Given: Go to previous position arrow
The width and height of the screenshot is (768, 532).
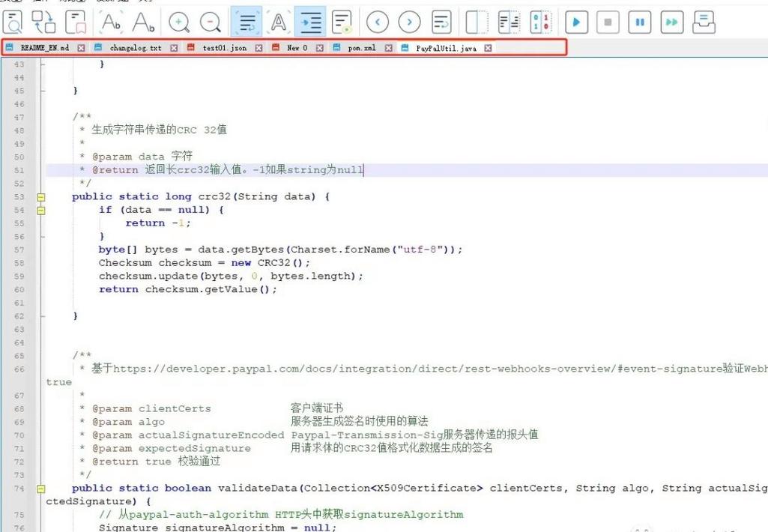Looking at the screenshot, I should (x=377, y=22).
